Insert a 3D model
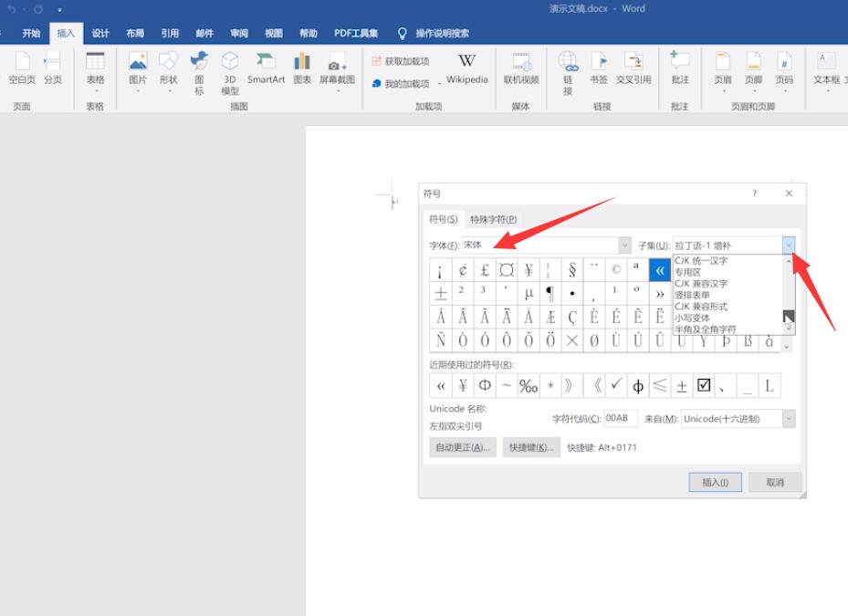Image resolution: width=848 pixels, height=616 pixels. [230, 73]
